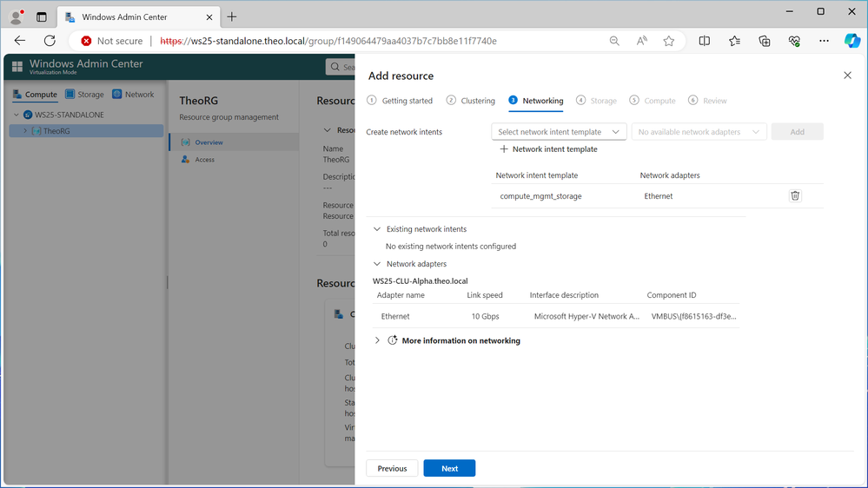The height and width of the screenshot is (488, 868).
Task: Click the compute_mgmt_storage template cell
Action: click(x=540, y=196)
